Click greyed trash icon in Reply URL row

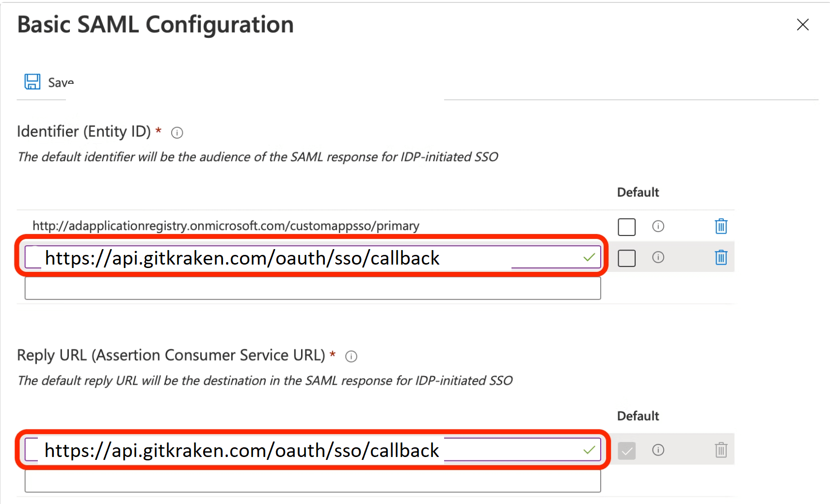click(721, 450)
